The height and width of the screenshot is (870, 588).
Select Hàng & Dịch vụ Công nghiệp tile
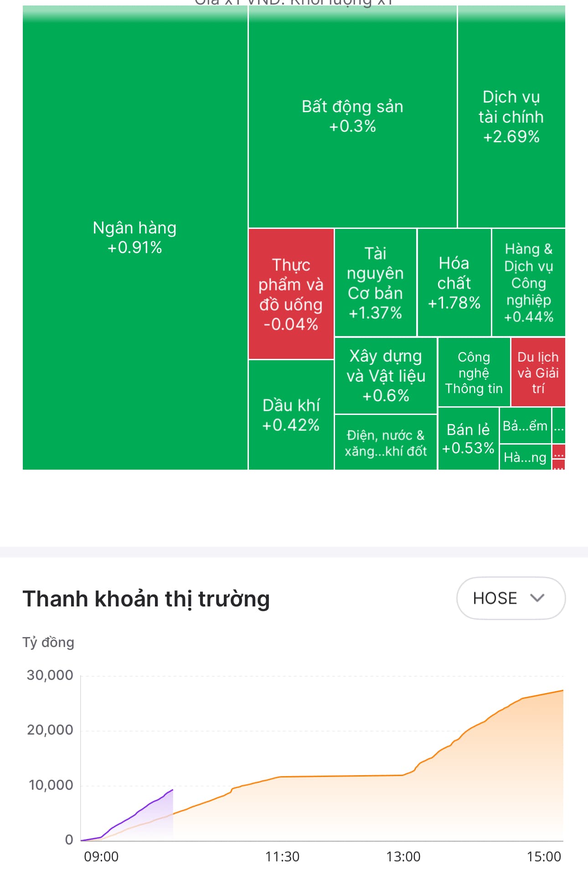click(528, 283)
